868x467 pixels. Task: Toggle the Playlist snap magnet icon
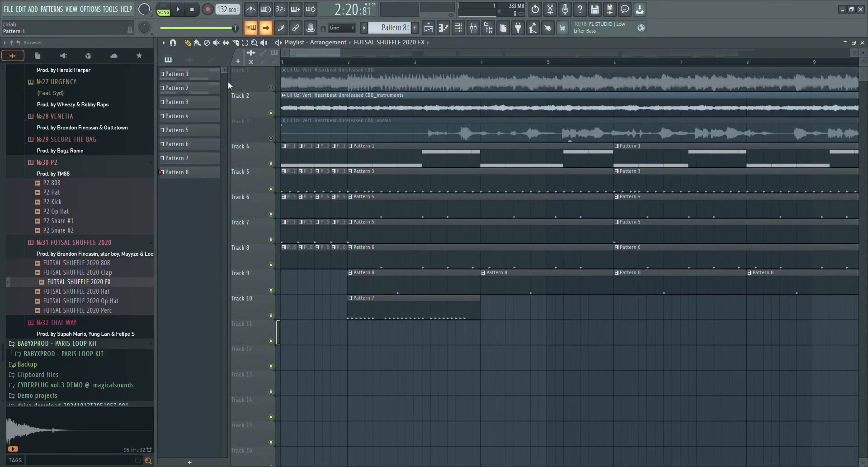173,43
